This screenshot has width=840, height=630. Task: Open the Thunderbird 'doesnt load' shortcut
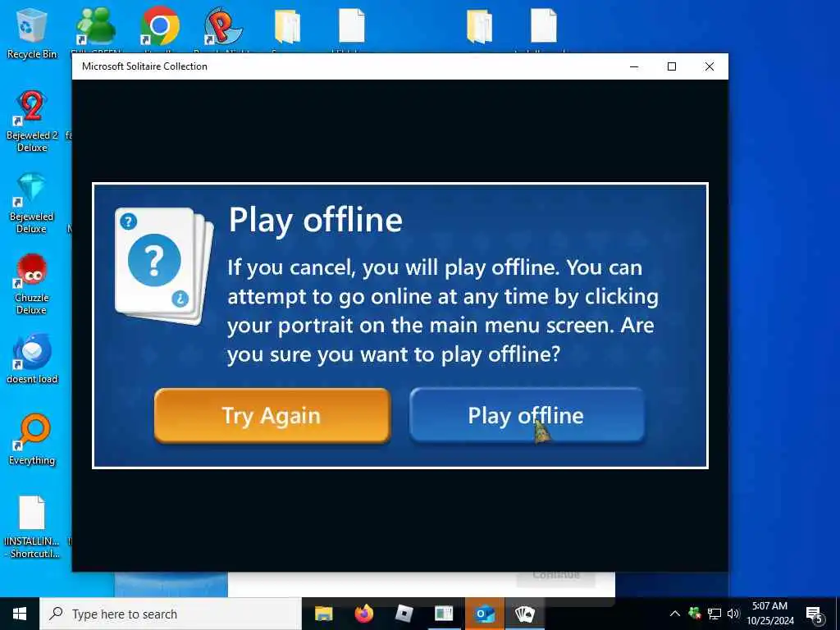coord(32,358)
